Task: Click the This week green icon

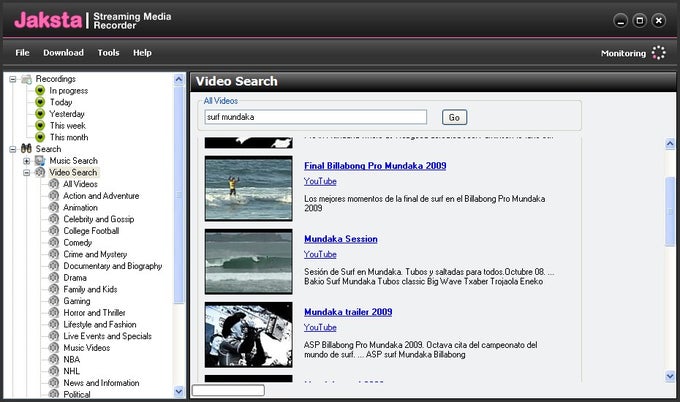Action: click(x=40, y=126)
